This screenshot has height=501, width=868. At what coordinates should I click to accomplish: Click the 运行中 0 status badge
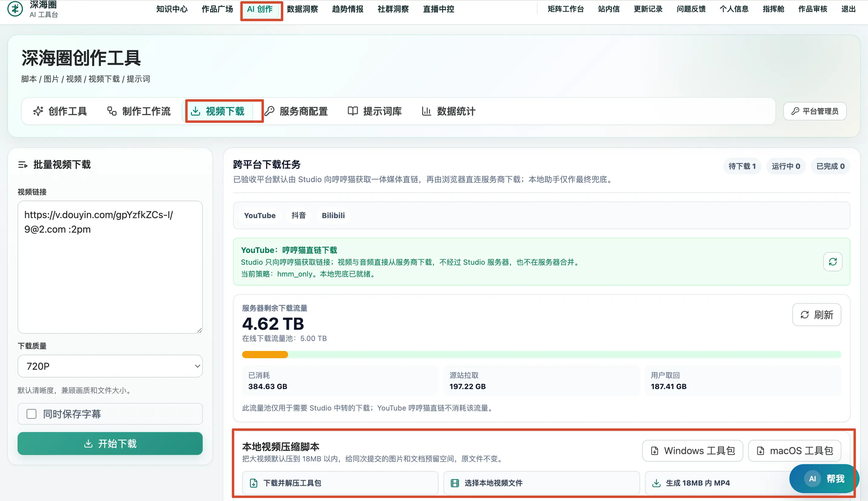coord(786,166)
